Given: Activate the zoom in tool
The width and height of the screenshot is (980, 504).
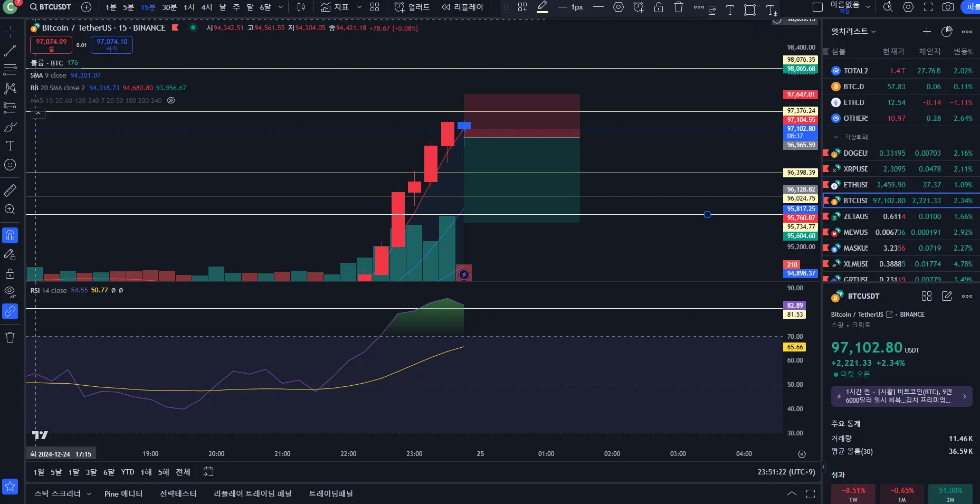Looking at the screenshot, I should 10,209.
